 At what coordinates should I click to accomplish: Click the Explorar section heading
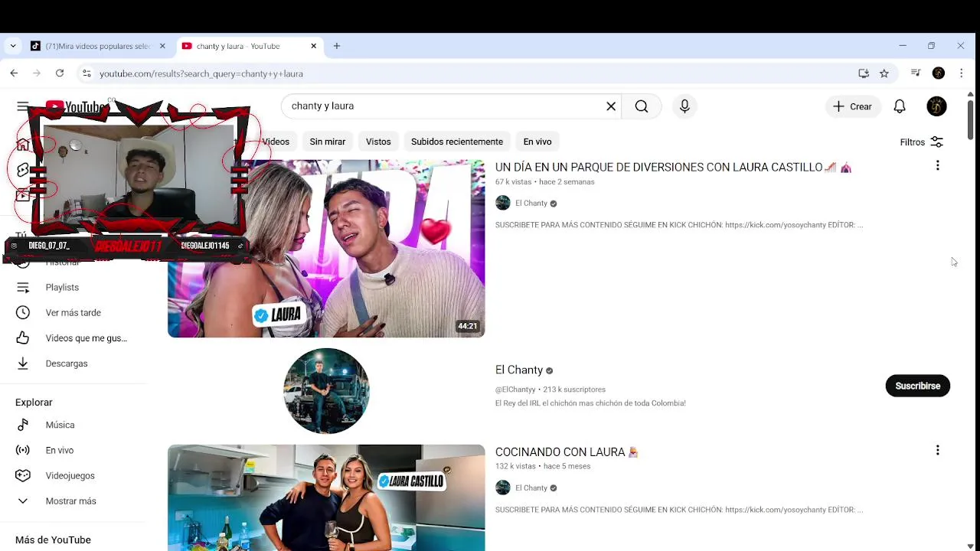coord(34,402)
